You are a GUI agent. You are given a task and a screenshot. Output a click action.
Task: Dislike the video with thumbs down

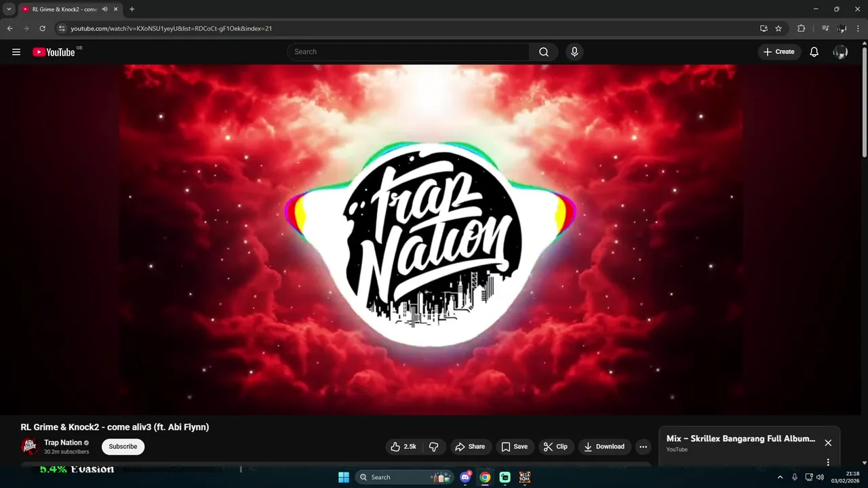pos(434,447)
